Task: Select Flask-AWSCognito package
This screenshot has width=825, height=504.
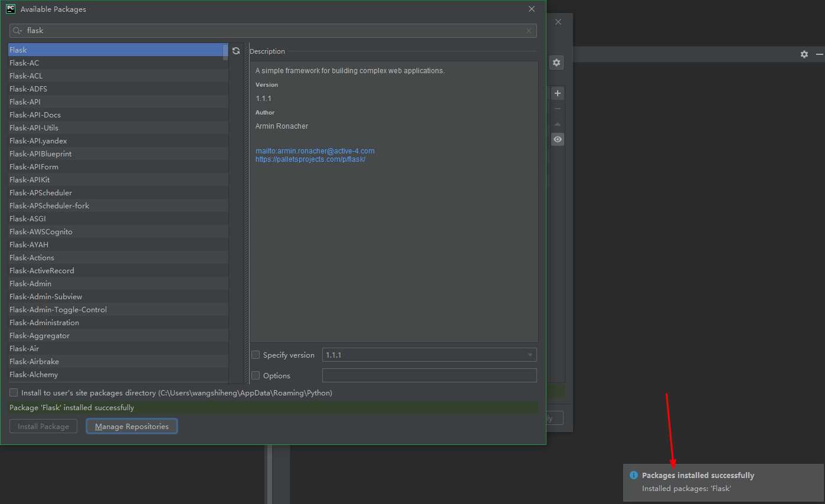Action: [x=118, y=232]
